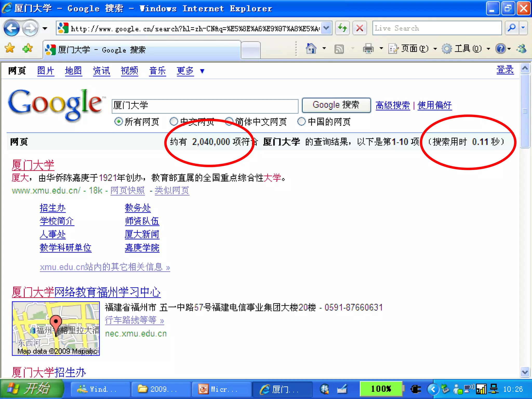Click the Fuzhou map thumbnail
Image resolution: width=532 pixels, height=399 pixels.
coord(56,329)
